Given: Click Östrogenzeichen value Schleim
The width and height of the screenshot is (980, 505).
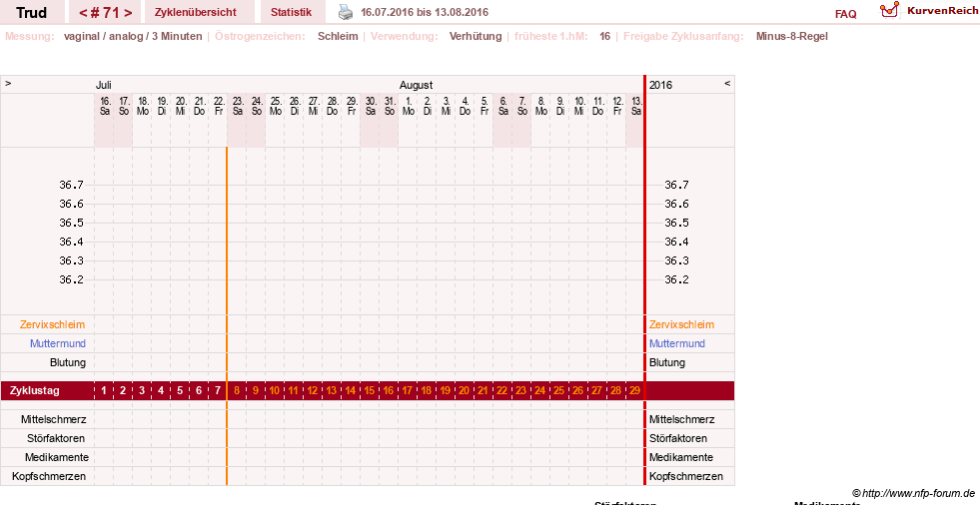Looking at the screenshot, I should coord(338,36).
